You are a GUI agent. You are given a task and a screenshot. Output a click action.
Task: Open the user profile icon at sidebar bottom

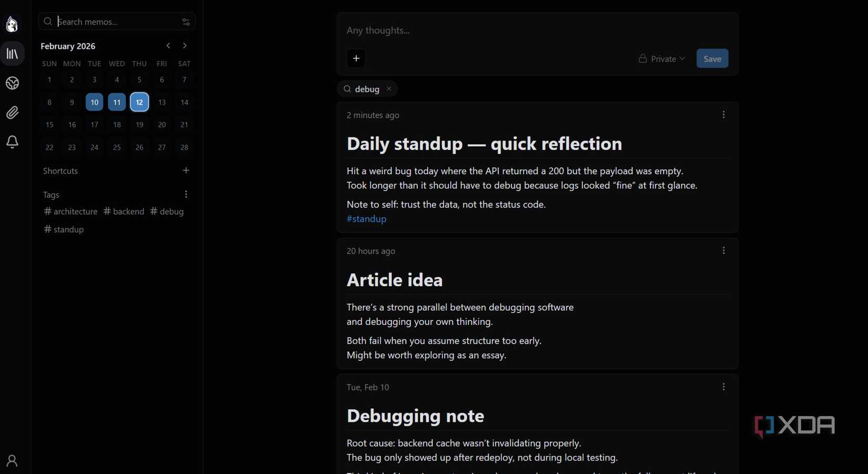click(12, 461)
